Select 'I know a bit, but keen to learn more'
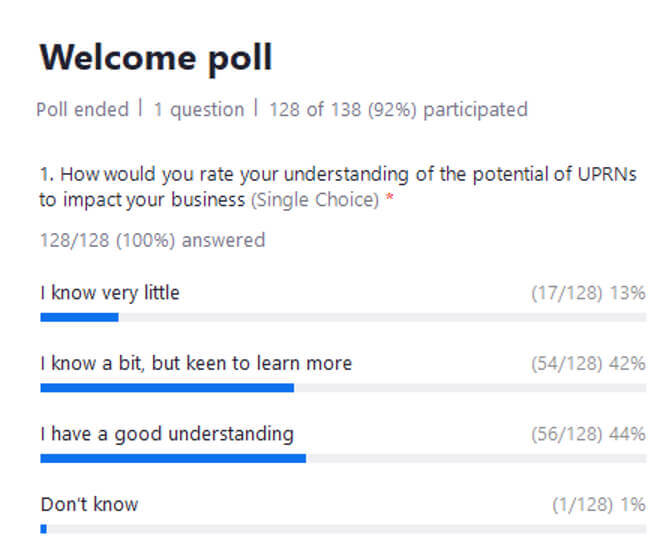Image resolution: width=672 pixels, height=547 pixels. coord(196,364)
